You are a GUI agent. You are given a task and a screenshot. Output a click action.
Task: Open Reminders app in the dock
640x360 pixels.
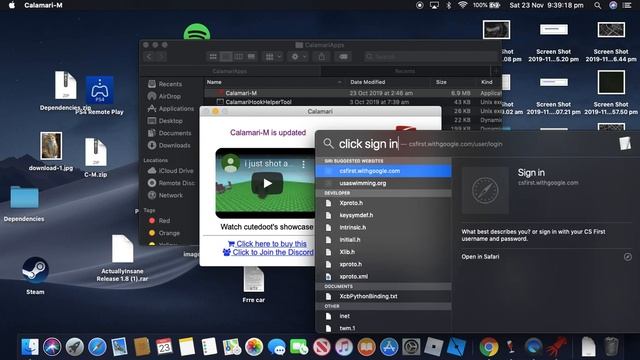[209, 347]
